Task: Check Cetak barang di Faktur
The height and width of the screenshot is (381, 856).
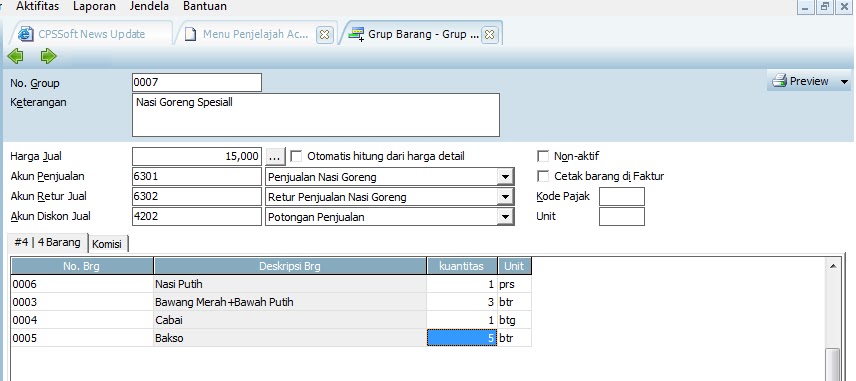Action: click(x=543, y=176)
